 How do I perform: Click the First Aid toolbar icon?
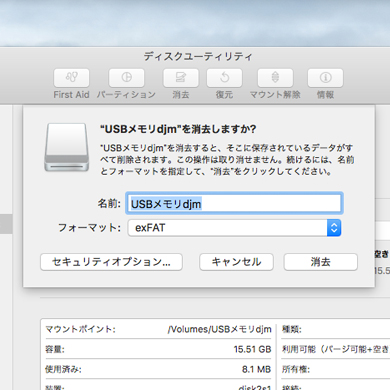(71, 78)
